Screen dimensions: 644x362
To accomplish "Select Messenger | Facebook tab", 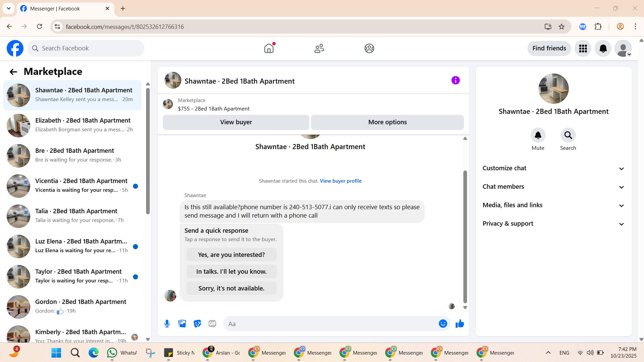I will coord(65,9).
